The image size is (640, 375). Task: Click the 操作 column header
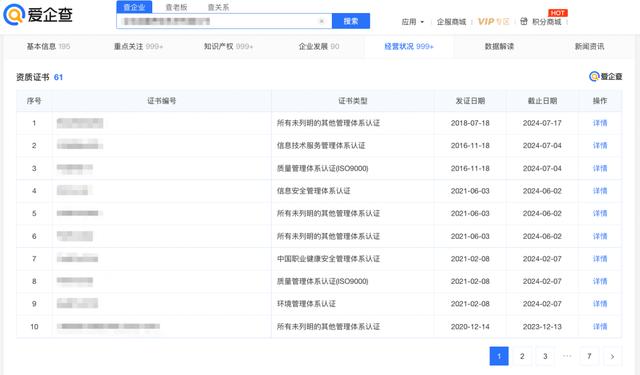[x=600, y=101]
